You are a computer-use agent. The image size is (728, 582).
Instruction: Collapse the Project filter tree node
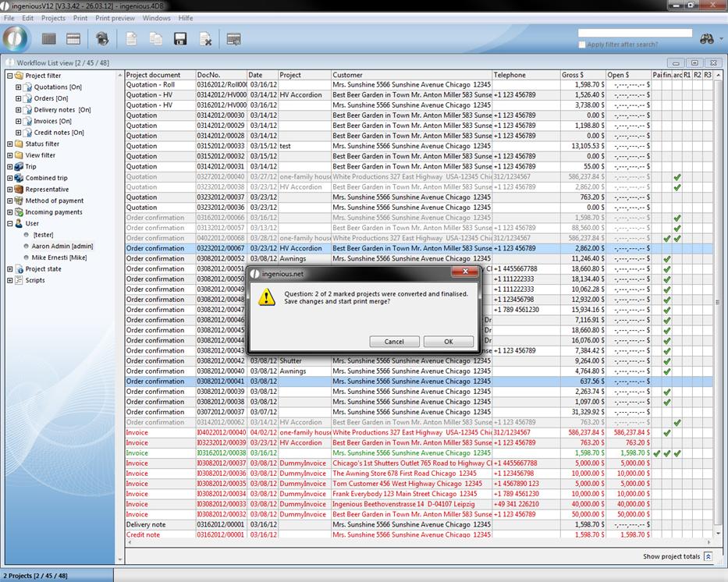(x=10, y=76)
